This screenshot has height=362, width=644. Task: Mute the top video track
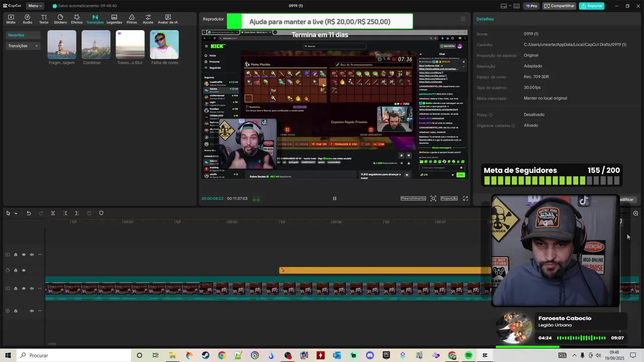pos(32,254)
